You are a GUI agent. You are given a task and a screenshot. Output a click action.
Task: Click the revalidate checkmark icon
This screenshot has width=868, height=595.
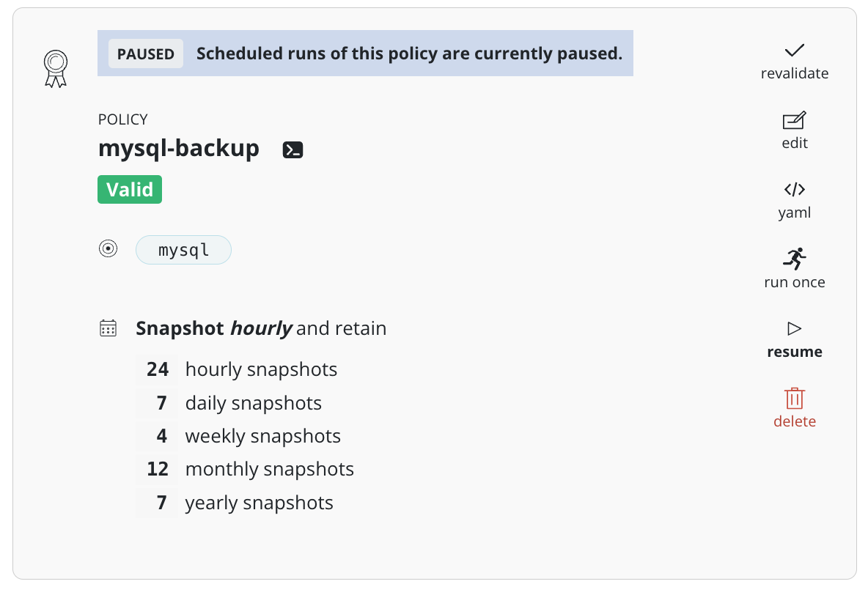coord(794,51)
